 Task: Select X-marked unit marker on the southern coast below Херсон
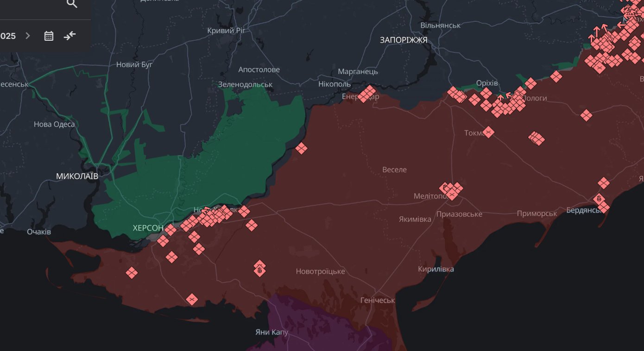tap(192, 300)
